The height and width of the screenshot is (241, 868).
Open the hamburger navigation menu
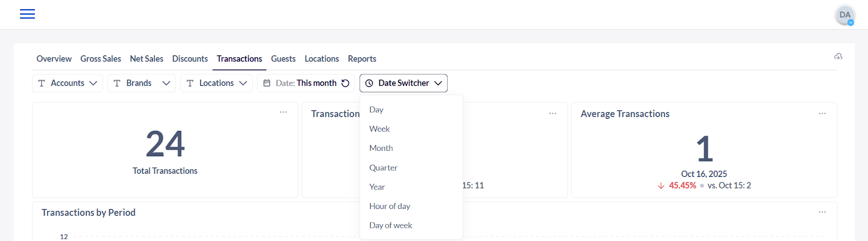27,14
